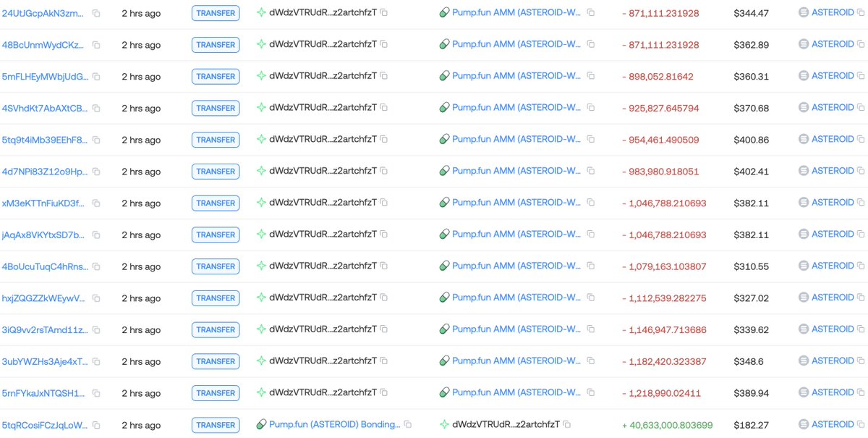Open transaction hxjZQGZZkWEywV
The image size is (868, 438).
point(43,298)
